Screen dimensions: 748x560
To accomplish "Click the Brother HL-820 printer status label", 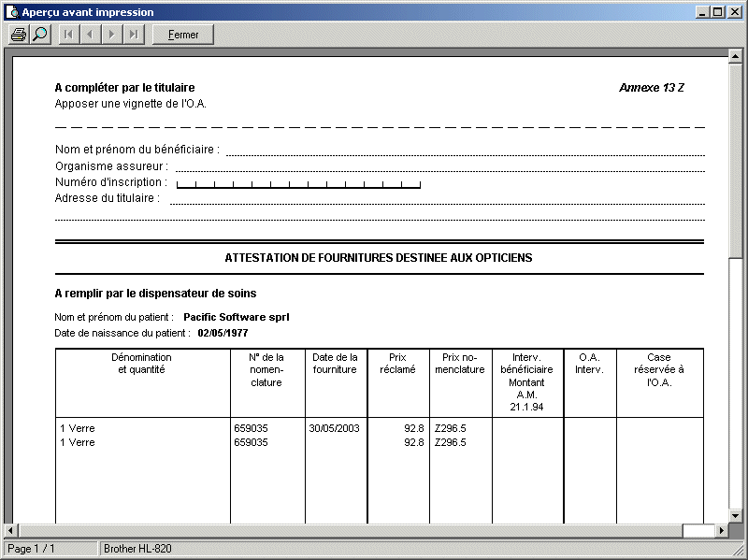I will [x=137, y=549].
